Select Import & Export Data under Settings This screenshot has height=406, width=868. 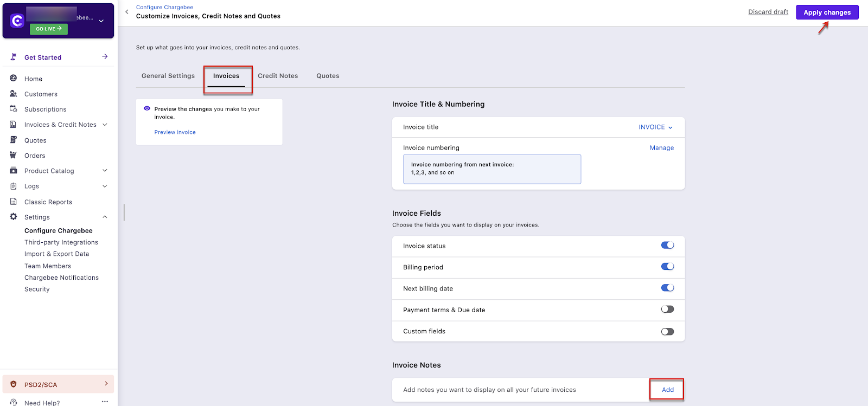point(56,254)
